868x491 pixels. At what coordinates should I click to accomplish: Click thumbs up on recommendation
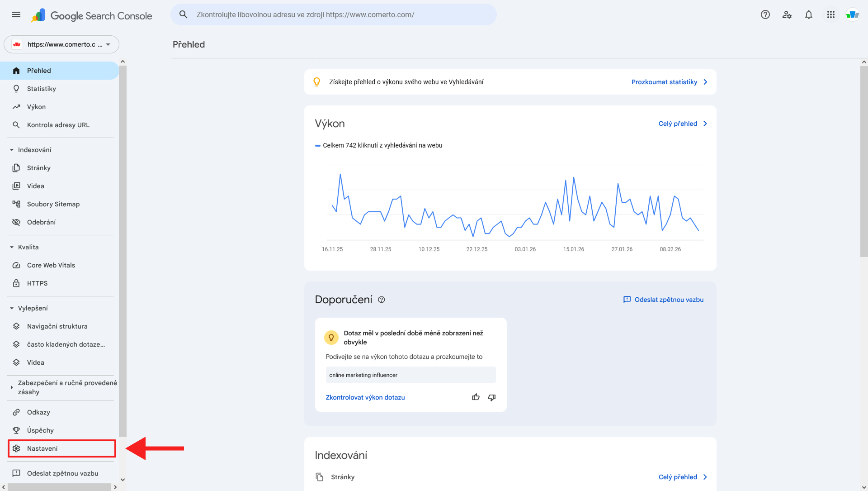476,397
